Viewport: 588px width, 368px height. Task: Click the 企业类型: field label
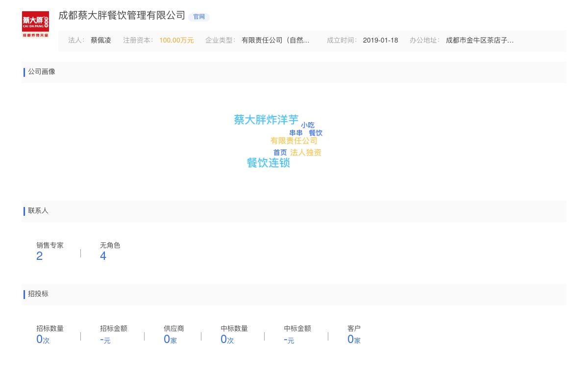220,41
